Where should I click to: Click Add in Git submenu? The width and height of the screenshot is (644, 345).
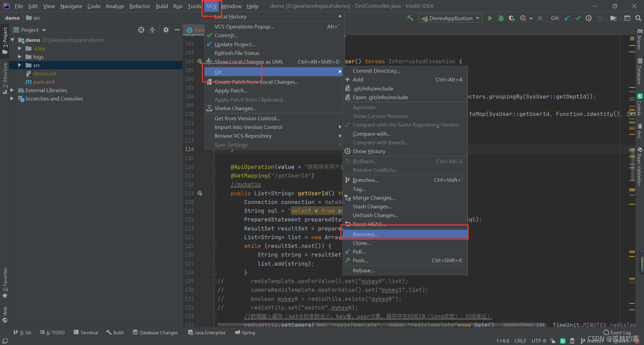click(x=405, y=79)
